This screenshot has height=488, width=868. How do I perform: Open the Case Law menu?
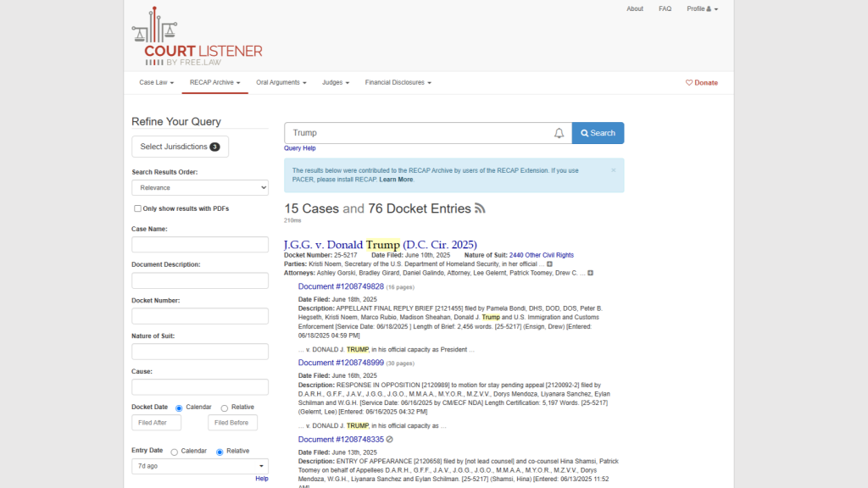(156, 83)
